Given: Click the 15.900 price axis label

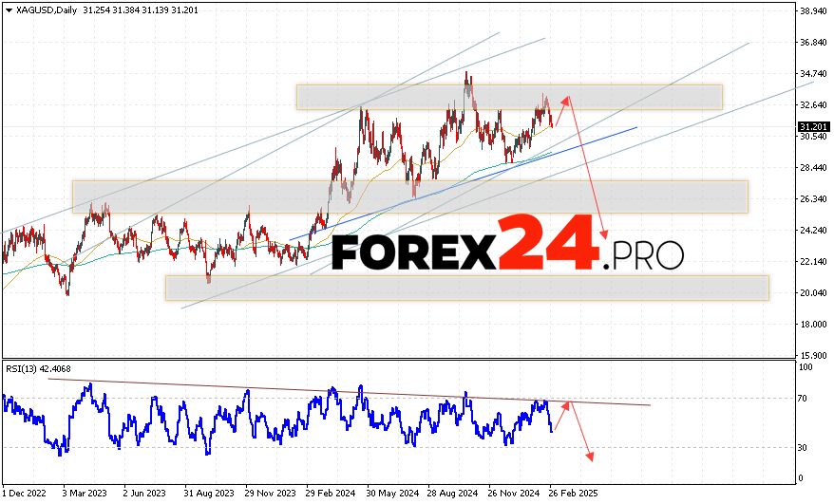Looking at the screenshot, I should click(x=811, y=355).
